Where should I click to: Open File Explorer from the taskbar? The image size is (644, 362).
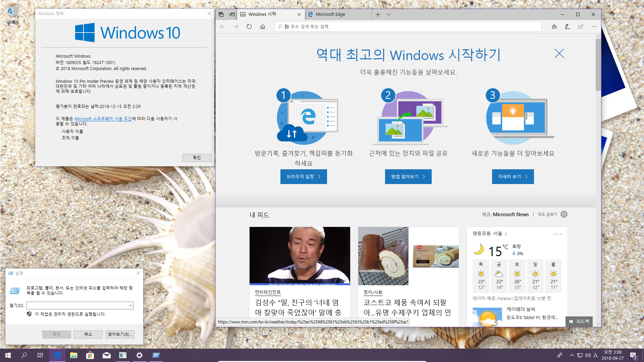pyautogui.click(x=74, y=355)
